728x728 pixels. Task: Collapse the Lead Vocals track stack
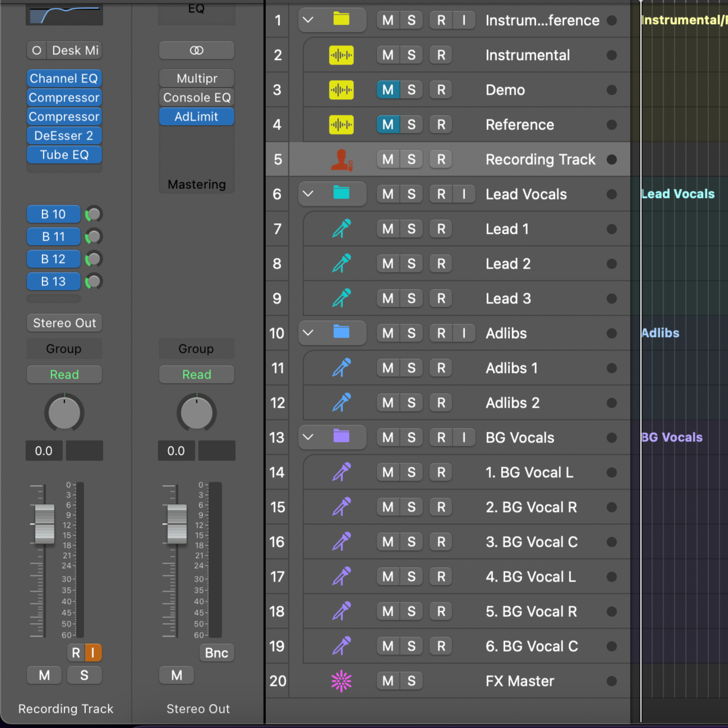click(x=308, y=194)
